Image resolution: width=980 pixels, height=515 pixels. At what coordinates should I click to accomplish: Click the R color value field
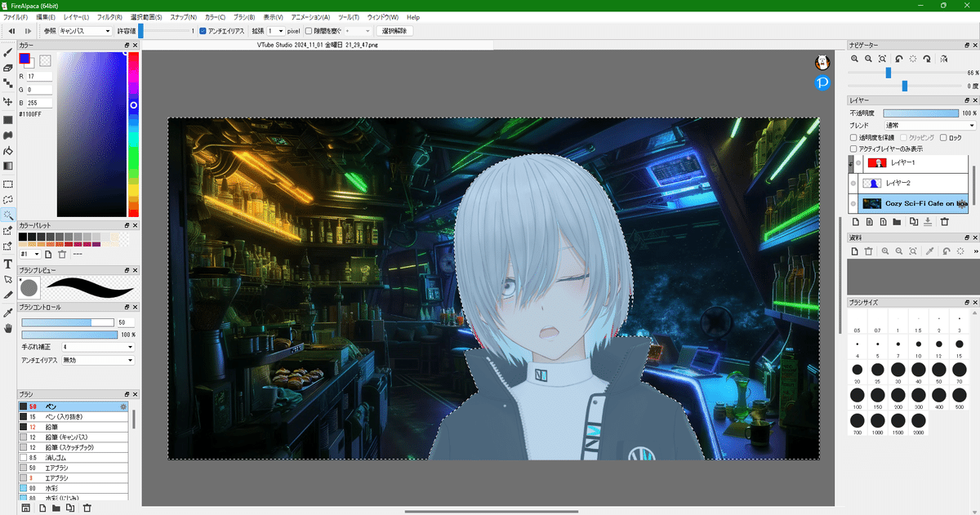coord(40,77)
